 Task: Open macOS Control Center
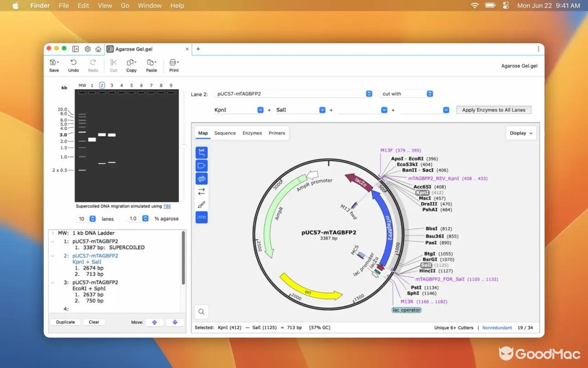(x=506, y=6)
